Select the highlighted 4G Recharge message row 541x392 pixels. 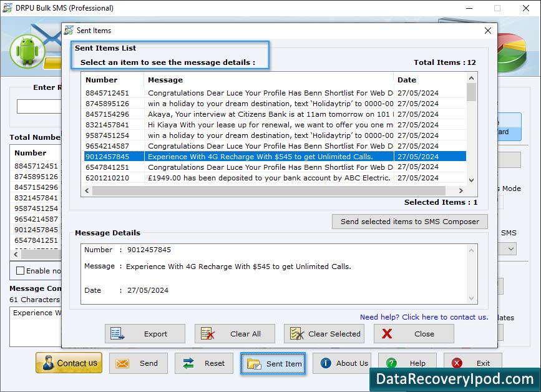(x=275, y=157)
